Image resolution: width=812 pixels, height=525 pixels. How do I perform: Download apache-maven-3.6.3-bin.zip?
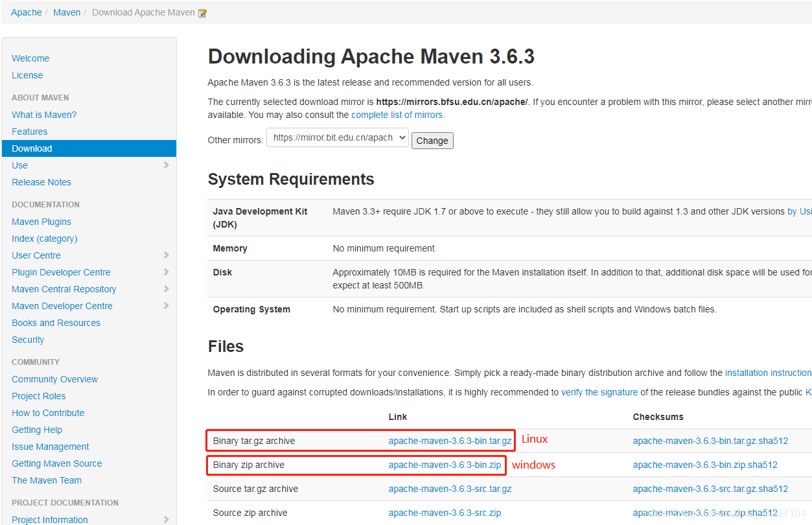445,465
